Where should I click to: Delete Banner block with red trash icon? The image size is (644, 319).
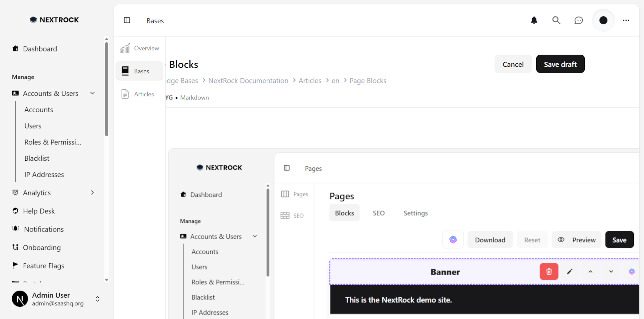[549, 271]
